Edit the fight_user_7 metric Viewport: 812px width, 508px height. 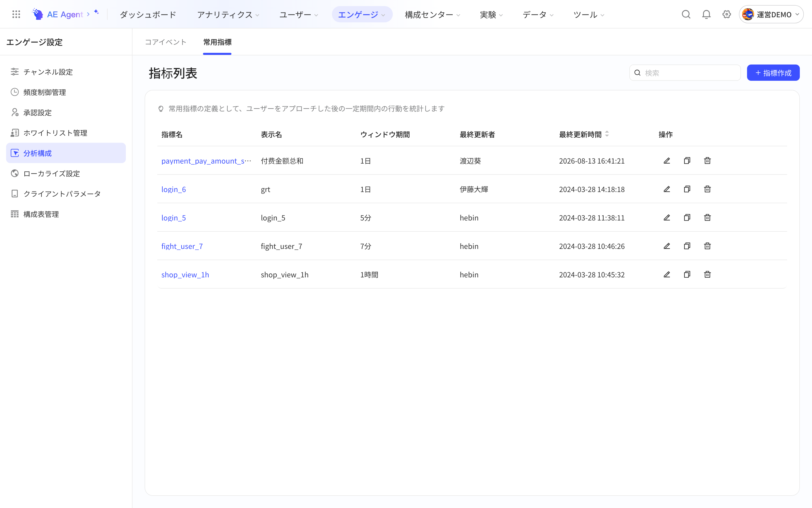667,246
